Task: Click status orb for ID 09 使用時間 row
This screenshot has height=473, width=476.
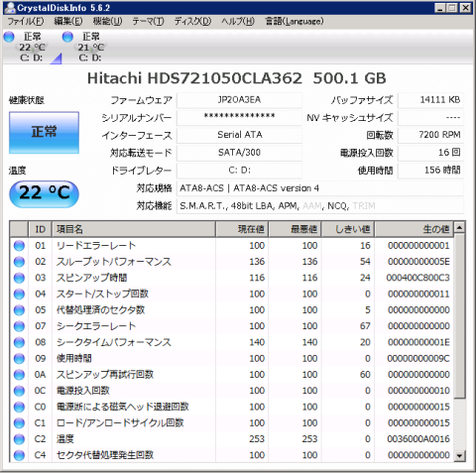Action: tap(19, 358)
